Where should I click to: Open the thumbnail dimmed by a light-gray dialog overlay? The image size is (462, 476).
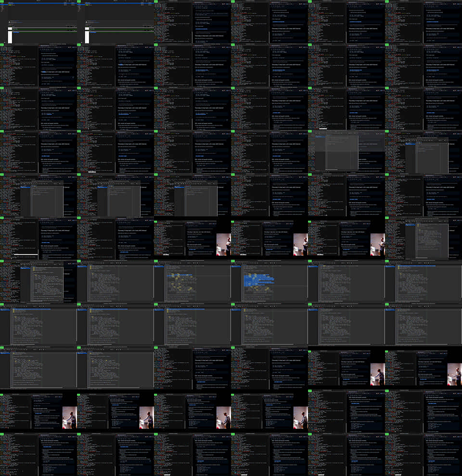coord(346,151)
